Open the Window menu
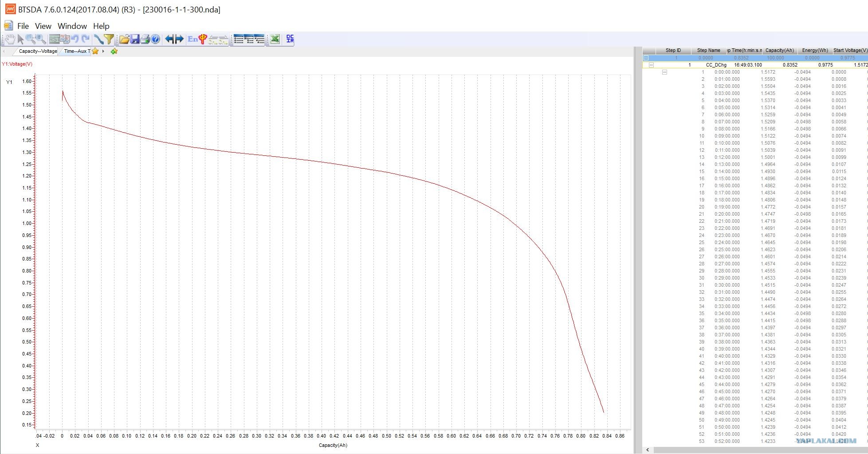 pyautogui.click(x=72, y=26)
